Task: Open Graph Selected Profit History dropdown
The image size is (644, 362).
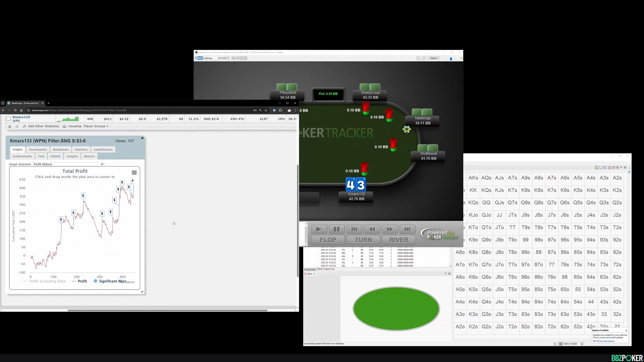Action: [69, 164]
